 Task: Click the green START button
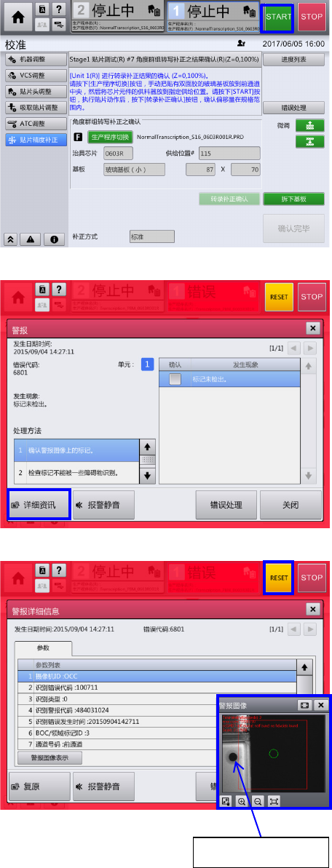coord(278,17)
